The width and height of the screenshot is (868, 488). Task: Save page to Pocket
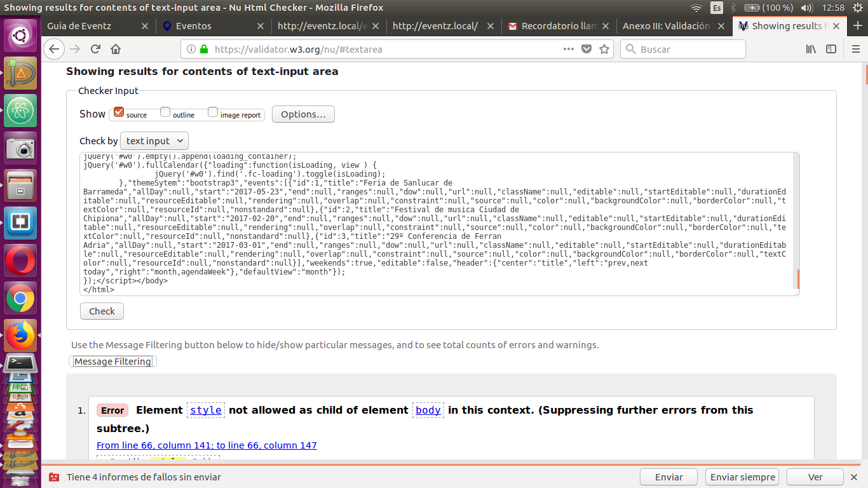[x=587, y=49]
